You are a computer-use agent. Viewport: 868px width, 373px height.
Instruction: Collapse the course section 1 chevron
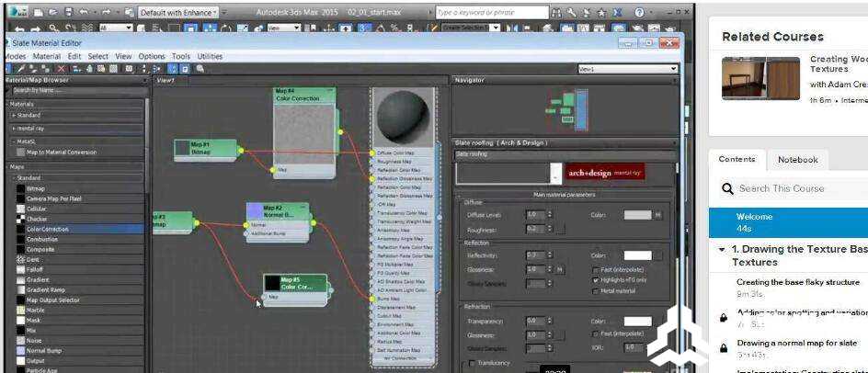tap(722, 250)
